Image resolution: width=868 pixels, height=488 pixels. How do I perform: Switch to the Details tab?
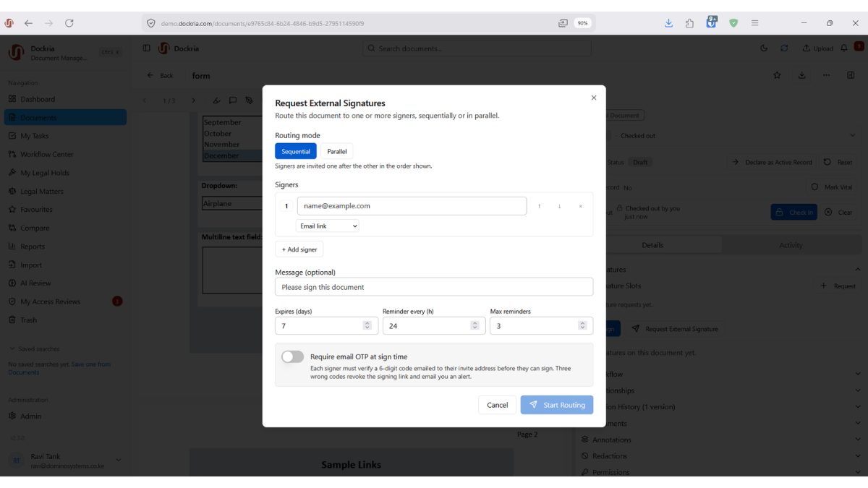652,245
